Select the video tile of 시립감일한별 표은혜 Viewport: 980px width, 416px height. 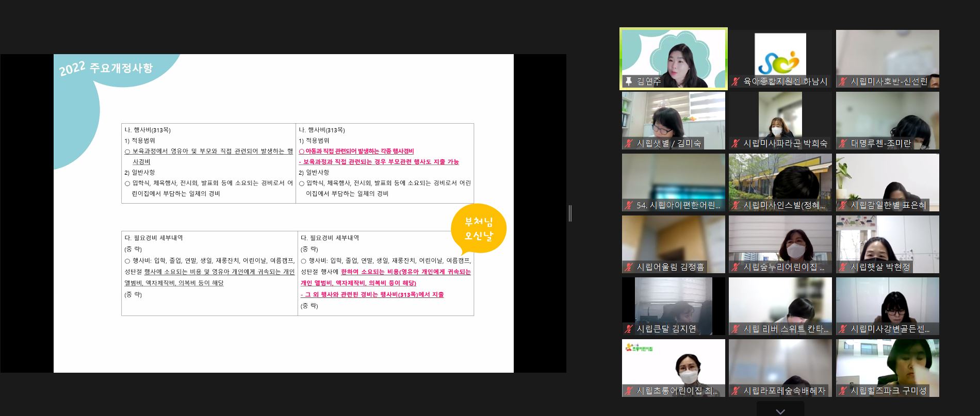pos(888,182)
